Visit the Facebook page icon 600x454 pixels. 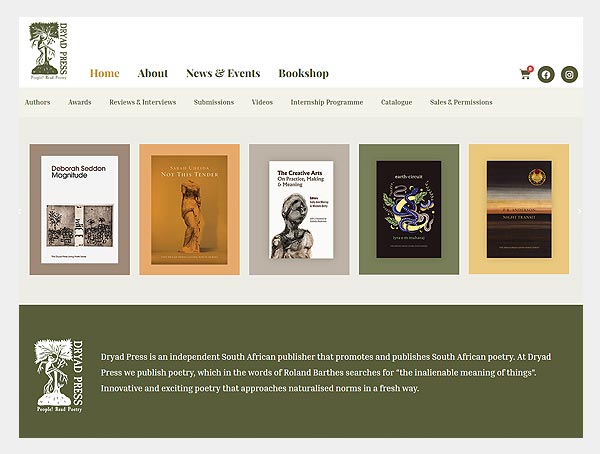click(x=546, y=74)
